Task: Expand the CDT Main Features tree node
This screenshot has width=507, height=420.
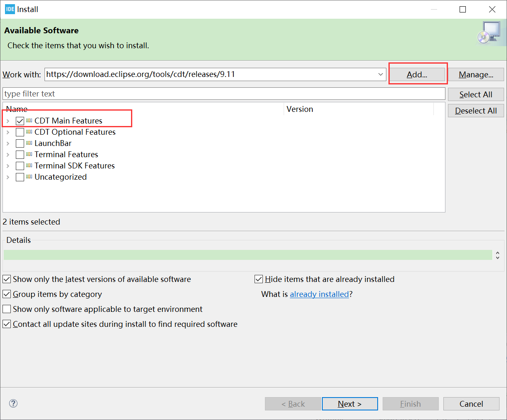Action: tap(8, 121)
